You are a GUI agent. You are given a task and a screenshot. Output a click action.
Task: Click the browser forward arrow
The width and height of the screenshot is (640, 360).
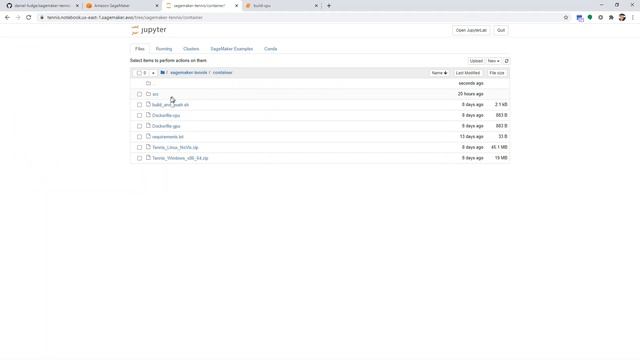click(x=18, y=18)
